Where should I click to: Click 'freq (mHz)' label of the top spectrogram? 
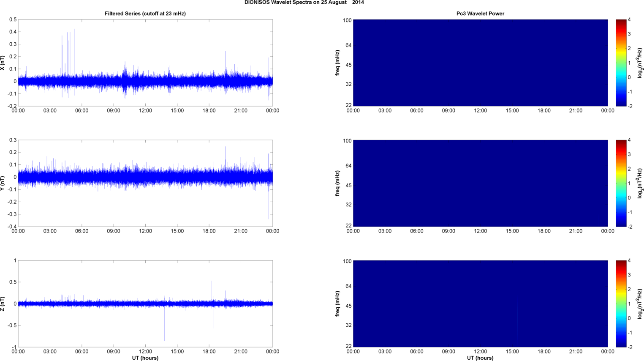pyautogui.click(x=338, y=63)
